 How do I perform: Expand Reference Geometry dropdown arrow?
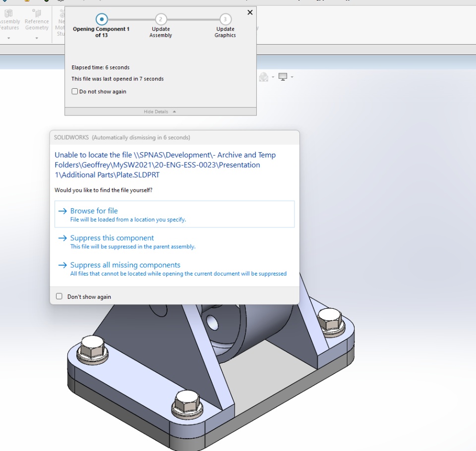tap(37, 38)
